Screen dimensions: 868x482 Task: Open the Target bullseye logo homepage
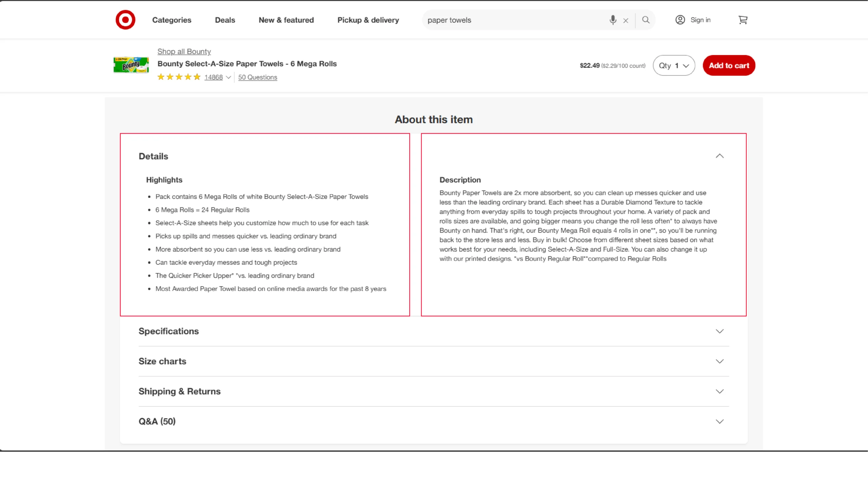point(125,20)
